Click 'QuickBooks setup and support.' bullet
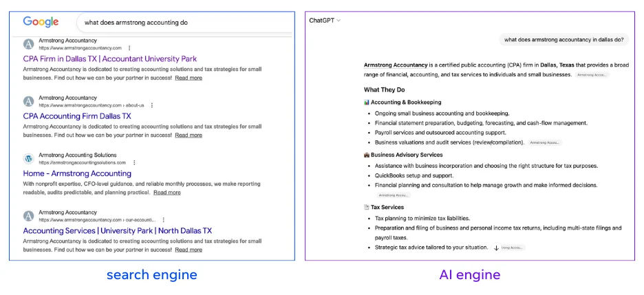The image size is (644, 295). 414,175
